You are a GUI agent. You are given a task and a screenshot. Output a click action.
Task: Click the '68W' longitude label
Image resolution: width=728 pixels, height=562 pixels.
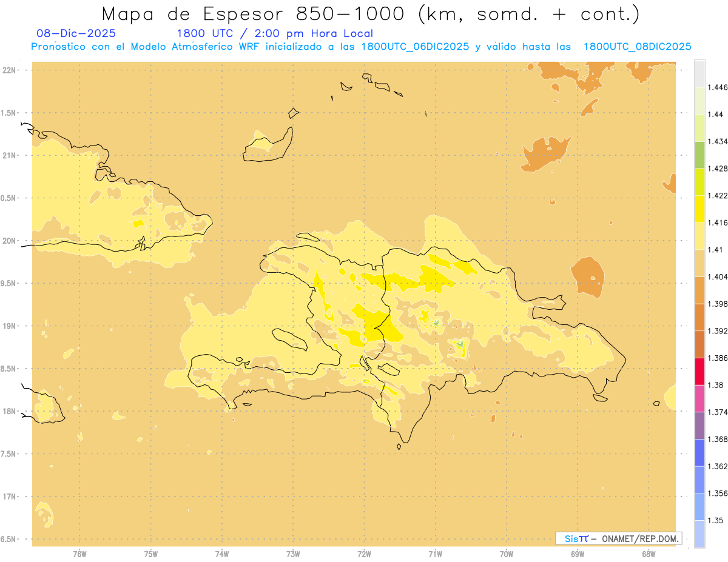[x=649, y=554]
